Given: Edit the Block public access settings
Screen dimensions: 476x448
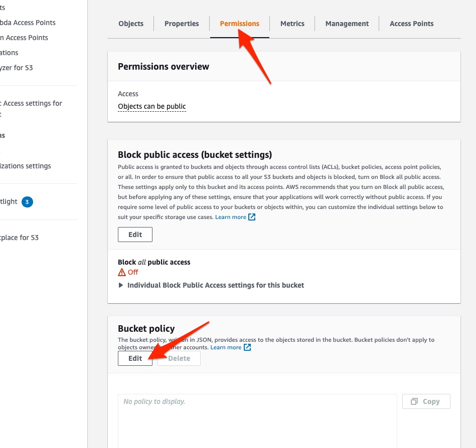Looking at the screenshot, I should 135,235.
